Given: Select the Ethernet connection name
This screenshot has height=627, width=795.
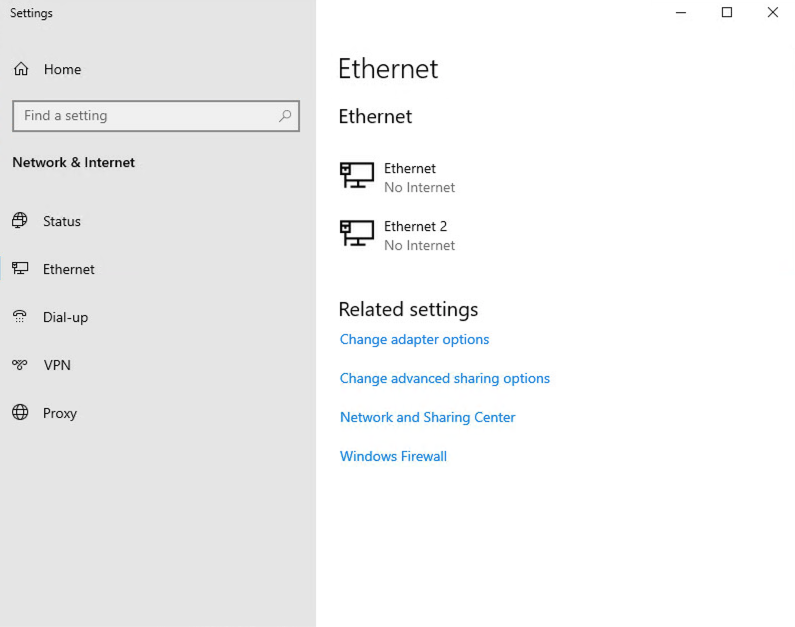Looking at the screenshot, I should (410, 168).
